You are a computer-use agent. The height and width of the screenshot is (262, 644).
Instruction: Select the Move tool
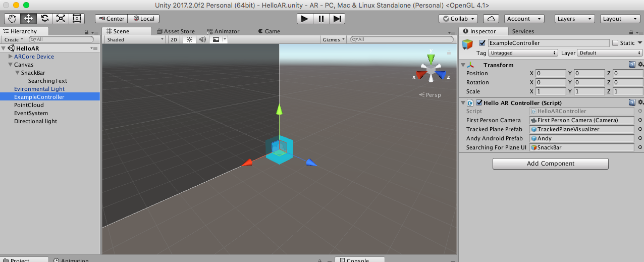tap(28, 19)
